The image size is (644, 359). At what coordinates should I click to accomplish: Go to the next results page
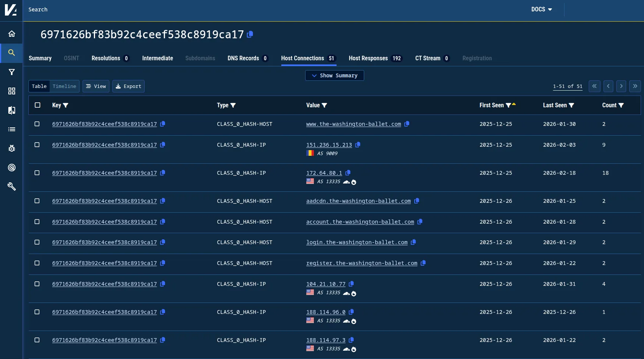point(621,86)
